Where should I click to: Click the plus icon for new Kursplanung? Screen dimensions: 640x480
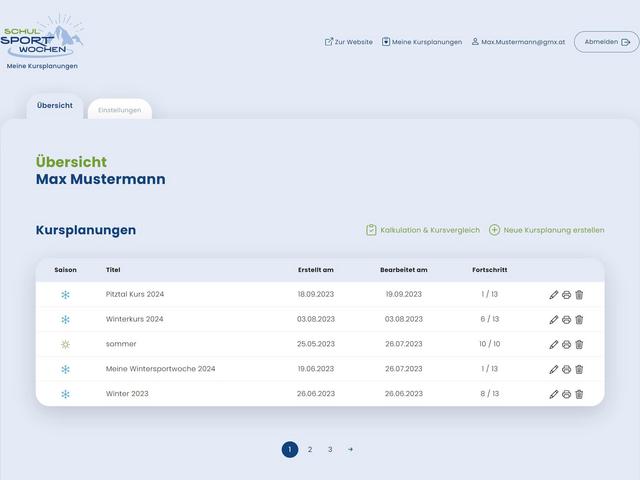coord(494,230)
